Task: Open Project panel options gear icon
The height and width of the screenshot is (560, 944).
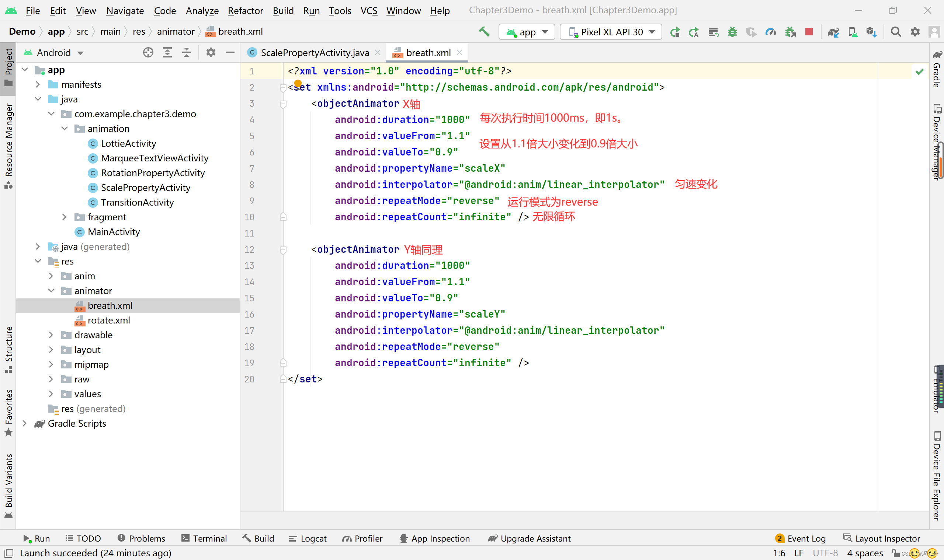Action: 211,52
